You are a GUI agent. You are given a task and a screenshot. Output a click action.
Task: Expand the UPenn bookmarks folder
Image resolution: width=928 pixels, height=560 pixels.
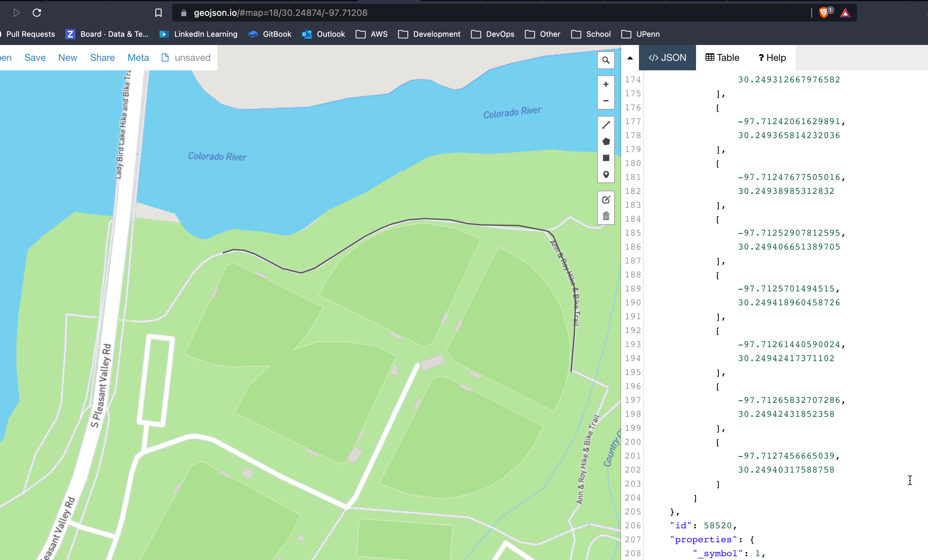tap(641, 34)
